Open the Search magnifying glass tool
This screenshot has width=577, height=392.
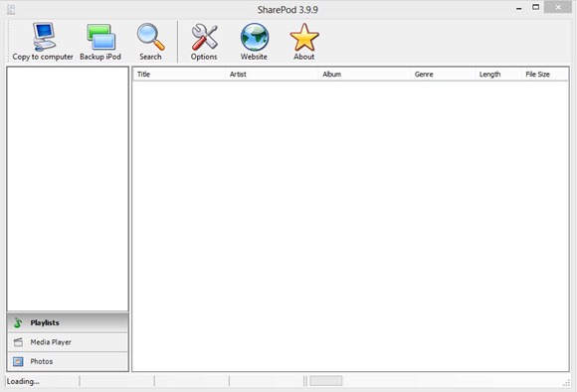(x=150, y=42)
